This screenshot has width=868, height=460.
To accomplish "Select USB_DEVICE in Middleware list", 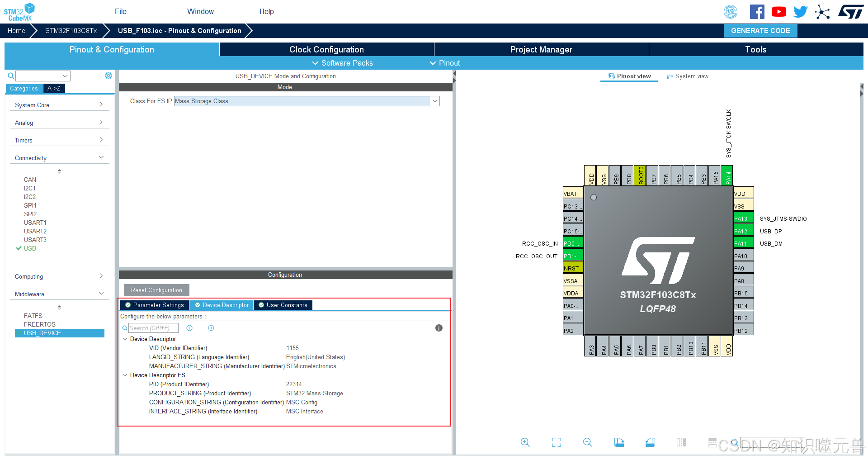I will pos(60,333).
